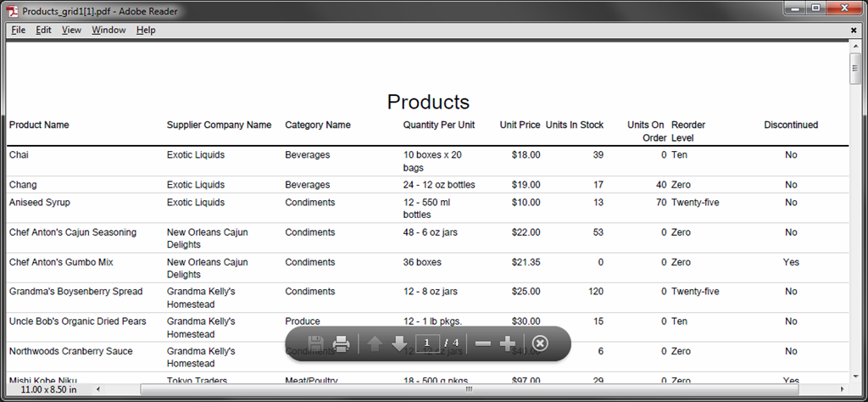Image resolution: width=868 pixels, height=402 pixels.
Task: Click the Quantity Per Unit column header
Action: pyautogui.click(x=439, y=126)
